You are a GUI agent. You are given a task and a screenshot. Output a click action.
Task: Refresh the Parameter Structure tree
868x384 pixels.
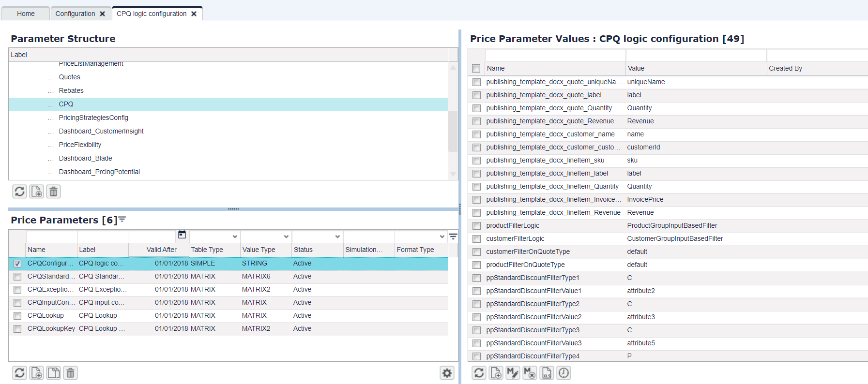19,192
